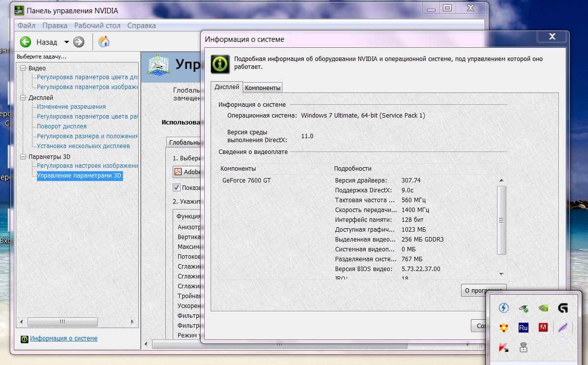The width and height of the screenshot is (588, 365).
Task: Click the Информация о системе link
Action: point(63,338)
